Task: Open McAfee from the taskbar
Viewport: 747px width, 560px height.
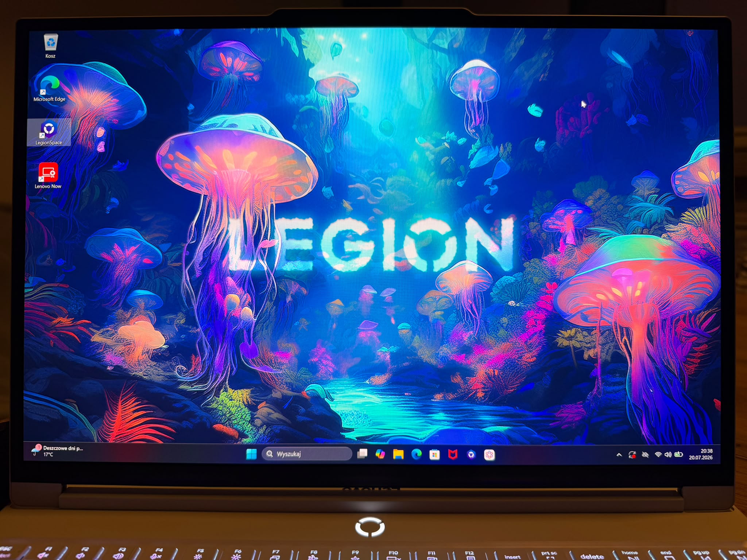Action: tap(453, 454)
